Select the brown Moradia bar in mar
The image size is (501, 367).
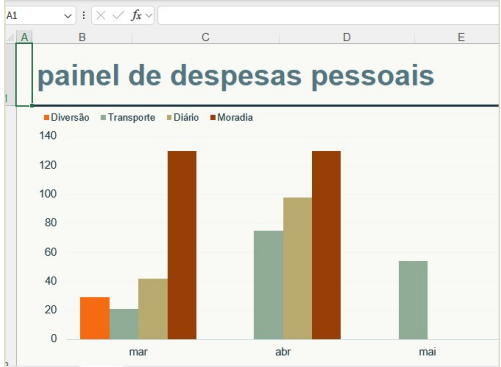(x=182, y=245)
